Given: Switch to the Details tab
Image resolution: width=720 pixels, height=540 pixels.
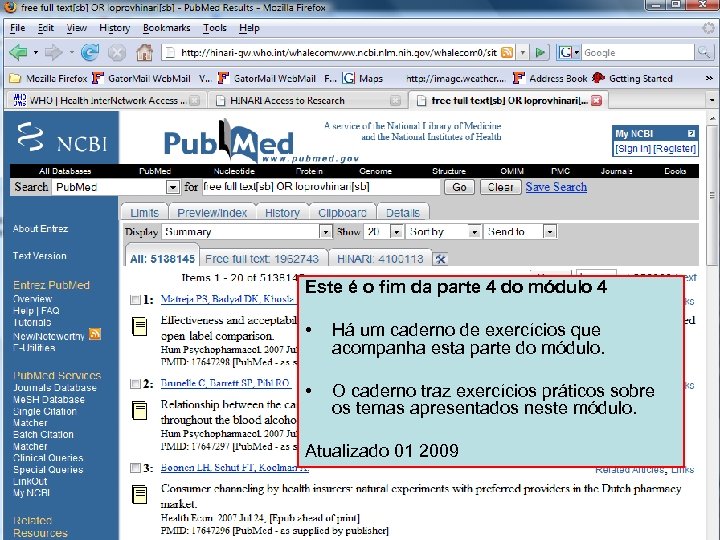Looking at the screenshot, I should (x=403, y=213).
